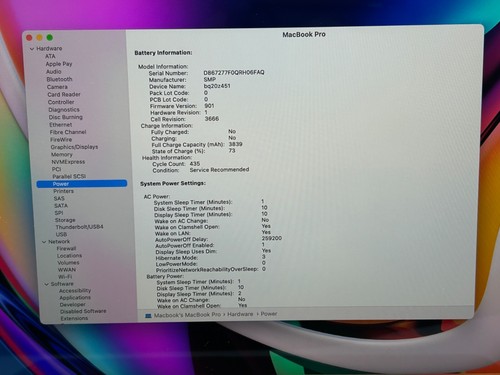Open the Camera hardware entry
Viewport: 500px width, 375px height.
[57, 87]
